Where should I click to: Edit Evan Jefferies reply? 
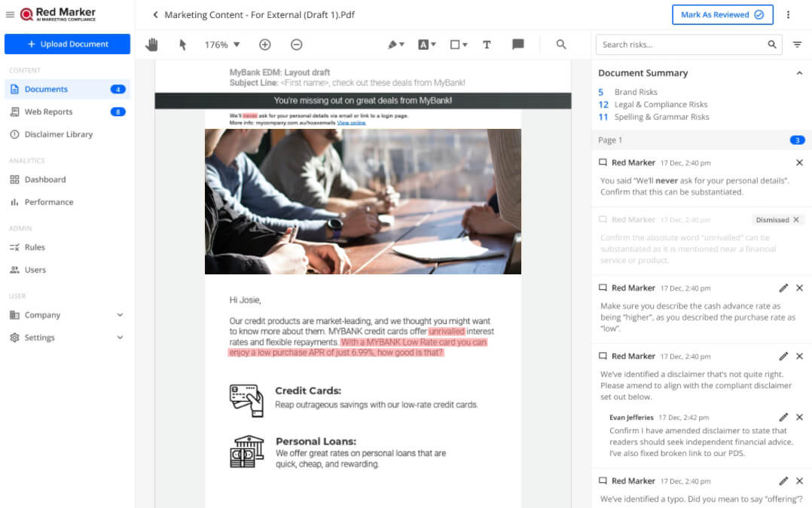tap(783, 418)
